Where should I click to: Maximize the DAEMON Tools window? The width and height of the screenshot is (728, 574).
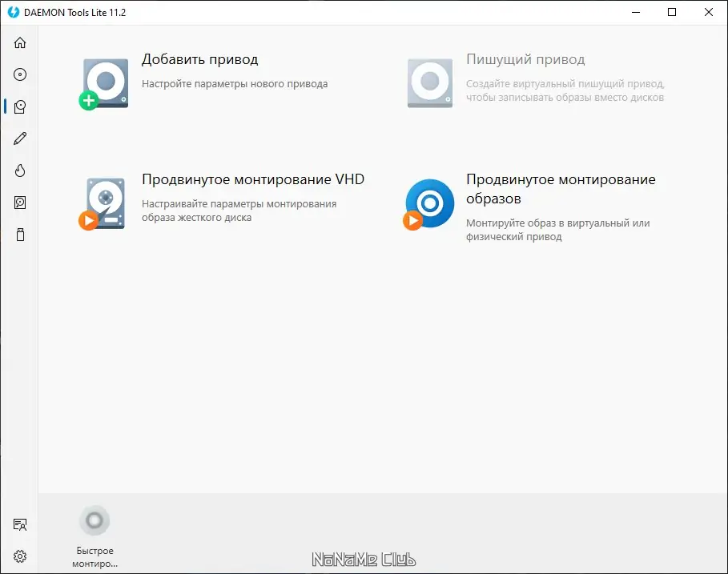click(x=672, y=12)
